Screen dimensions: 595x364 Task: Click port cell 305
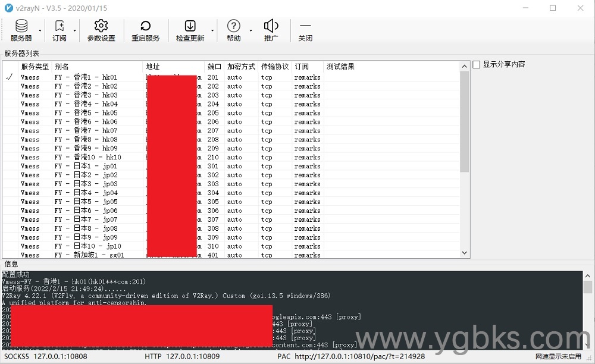(213, 202)
